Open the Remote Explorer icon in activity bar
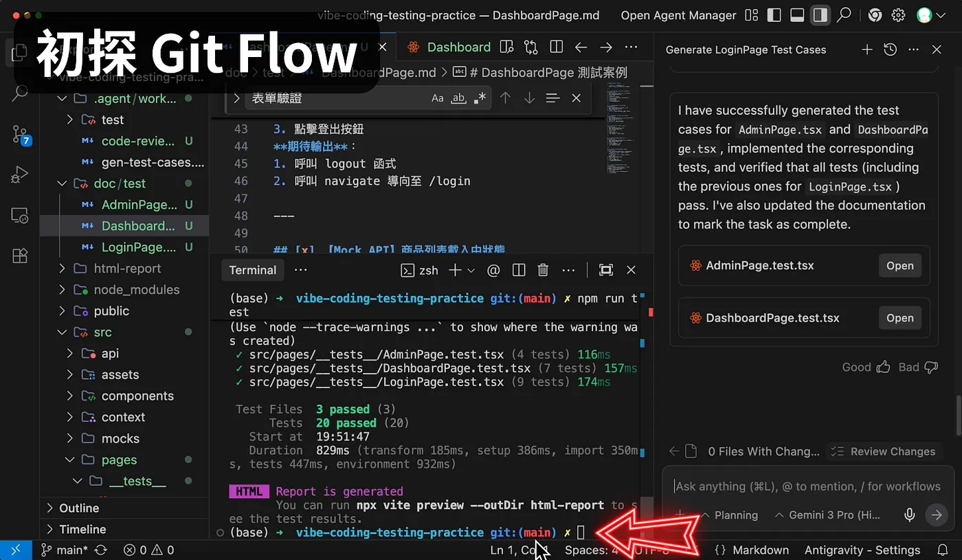This screenshot has width=962, height=560. (x=19, y=215)
